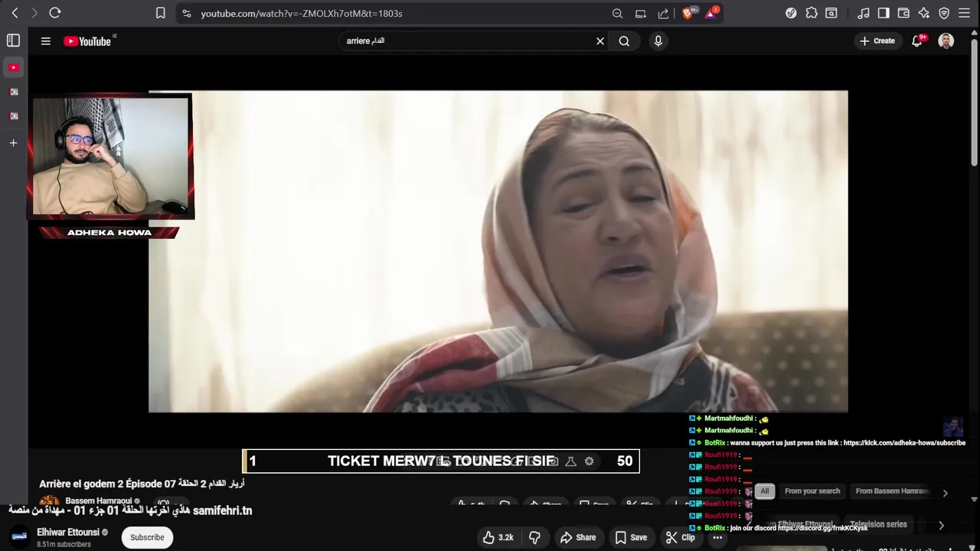Click the address bar URL text

point(302,13)
